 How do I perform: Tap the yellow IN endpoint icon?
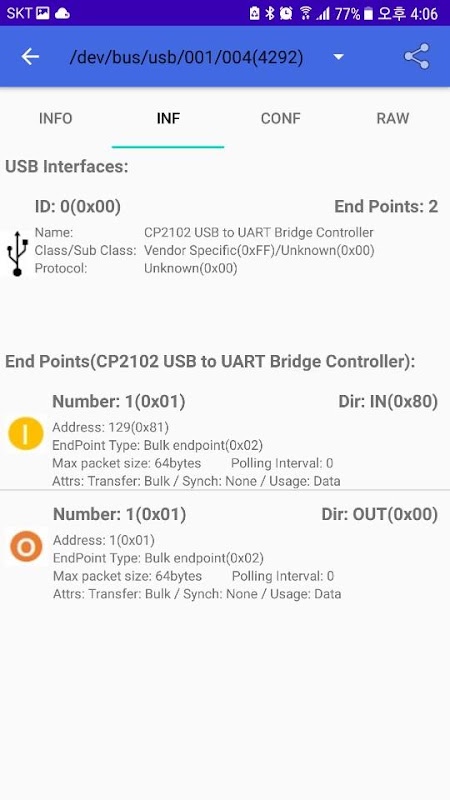[26, 434]
